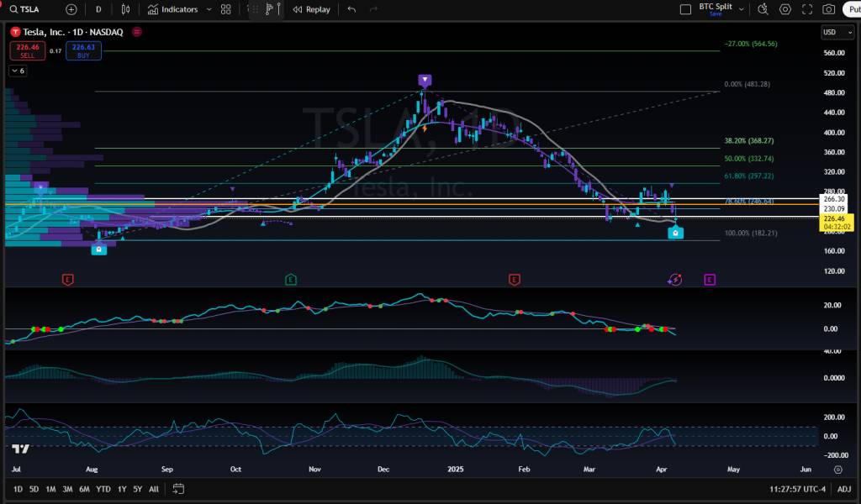The height and width of the screenshot is (504, 861).
Task: Expand the BTC Split layout dropdown arrow
Action: [742, 9]
